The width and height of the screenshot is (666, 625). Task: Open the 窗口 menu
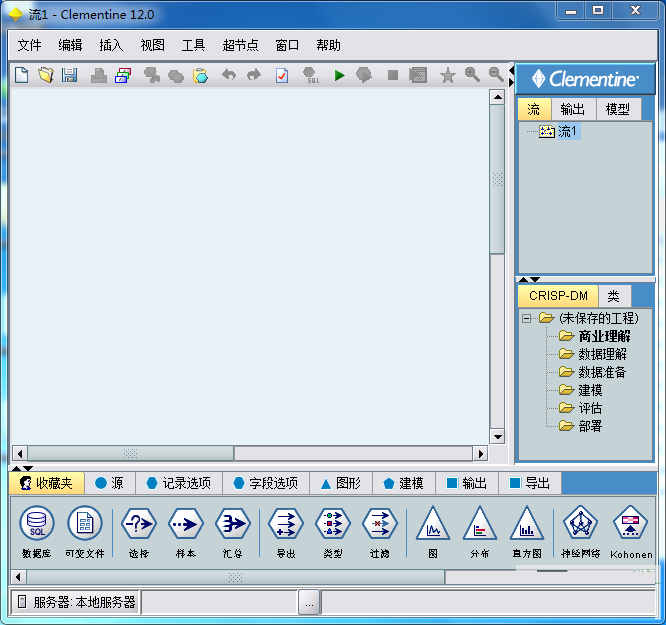click(287, 45)
